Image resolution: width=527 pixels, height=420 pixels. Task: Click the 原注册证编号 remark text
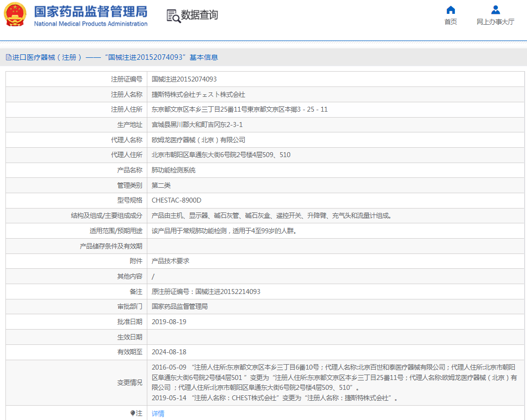click(x=206, y=292)
